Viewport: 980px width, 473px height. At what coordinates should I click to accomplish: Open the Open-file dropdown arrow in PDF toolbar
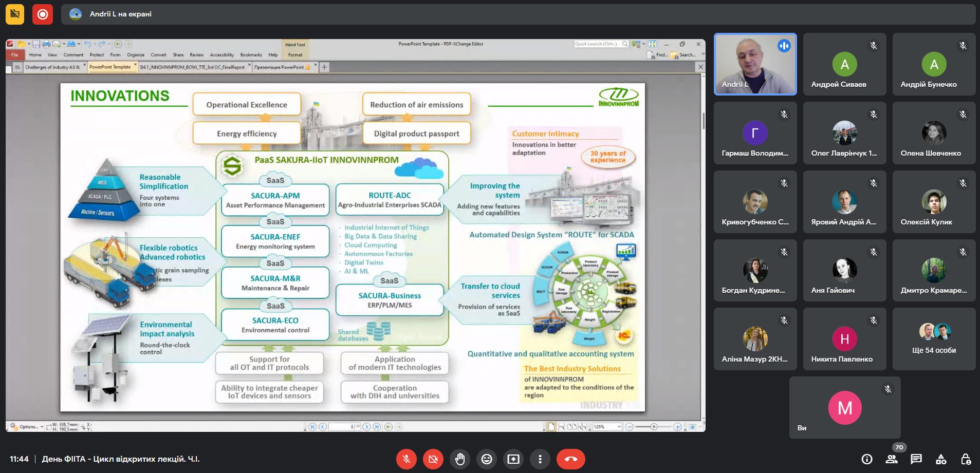[29, 44]
